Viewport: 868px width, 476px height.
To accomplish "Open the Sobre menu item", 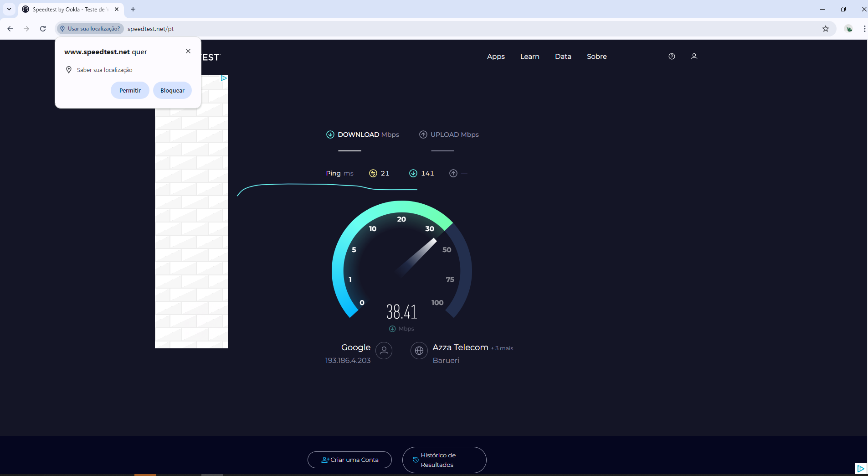I will click(x=597, y=57).
